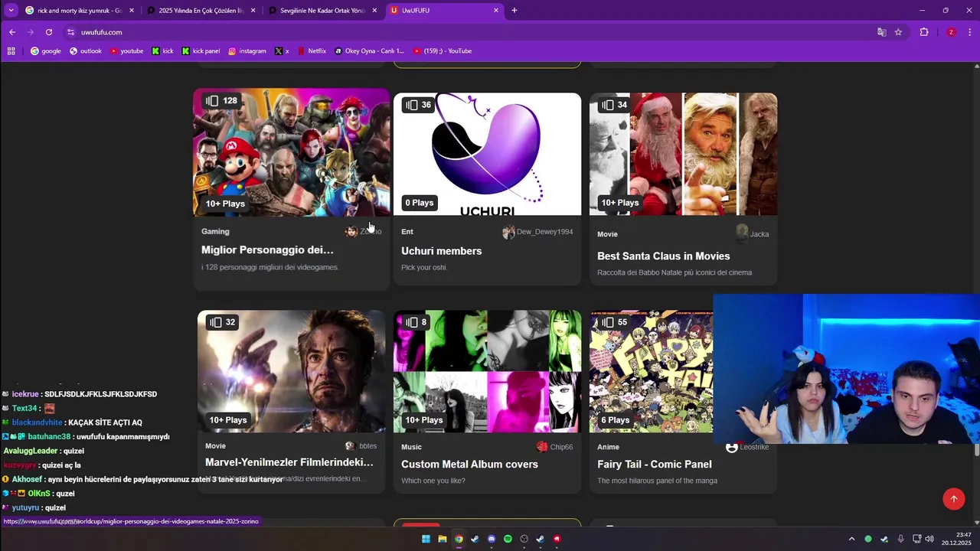Open the browser extensions puzzle icon
Viewport: 980px width, 551px height.
point(924,32)
